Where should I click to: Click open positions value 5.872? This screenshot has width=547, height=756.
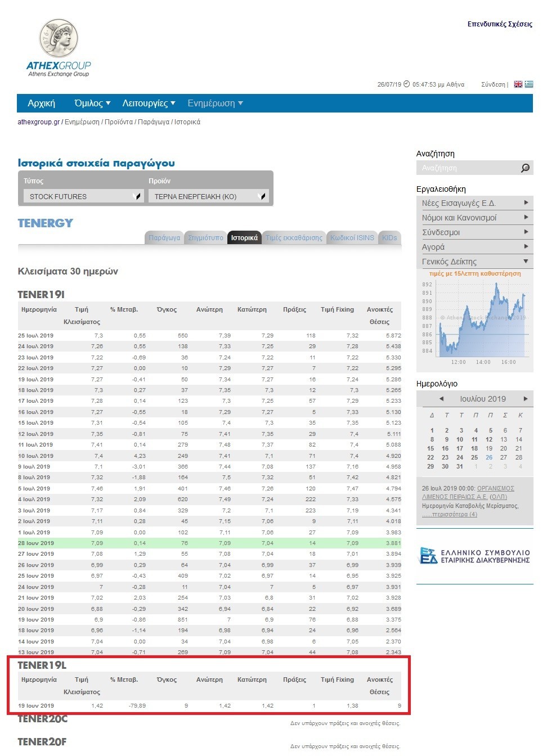click(393, 335)
